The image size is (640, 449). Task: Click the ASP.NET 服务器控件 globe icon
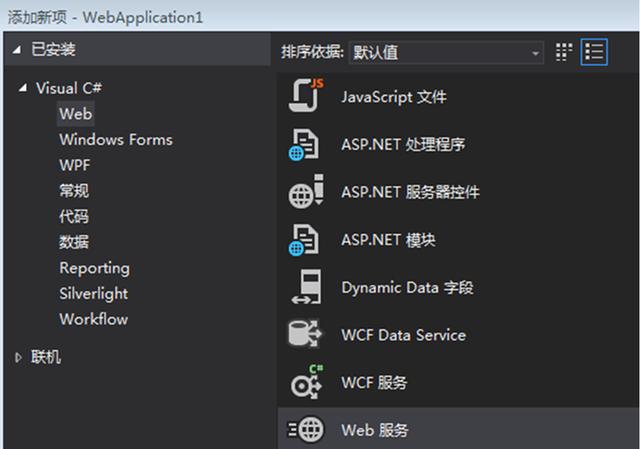[x=307, y=191]
